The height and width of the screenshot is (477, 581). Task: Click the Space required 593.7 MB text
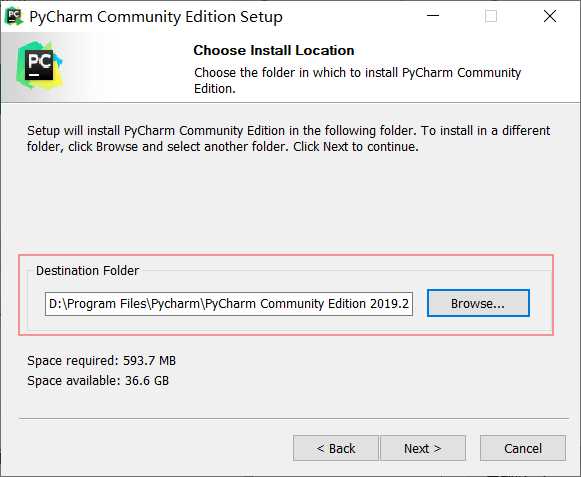coord(102,360)
